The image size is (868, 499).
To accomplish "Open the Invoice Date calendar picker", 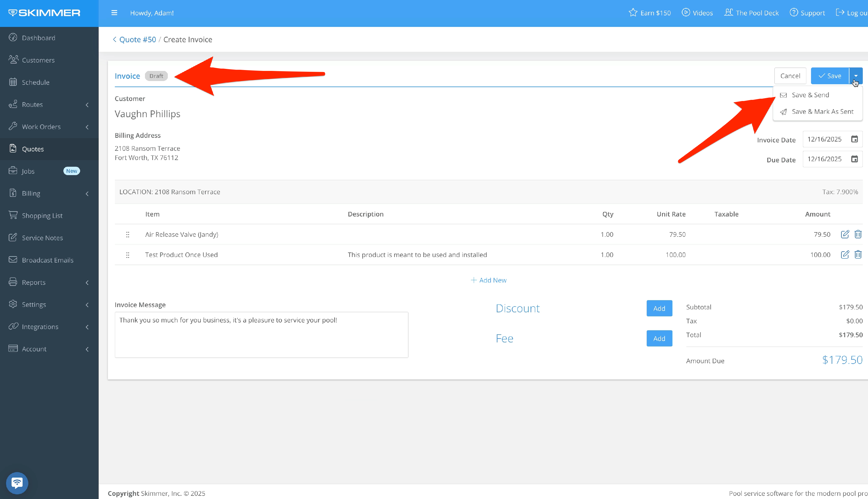I will [854, 139].
